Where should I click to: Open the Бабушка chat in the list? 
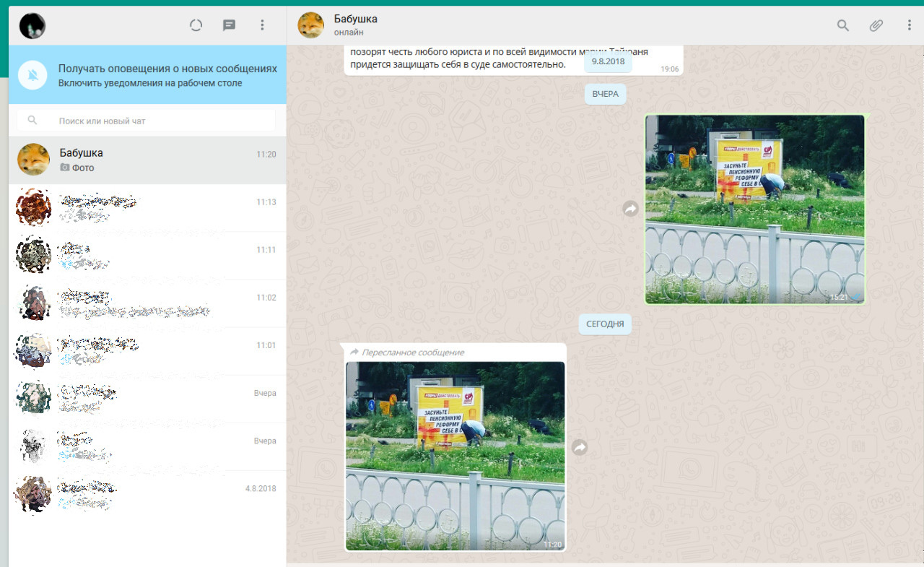(x=147, y=160)
